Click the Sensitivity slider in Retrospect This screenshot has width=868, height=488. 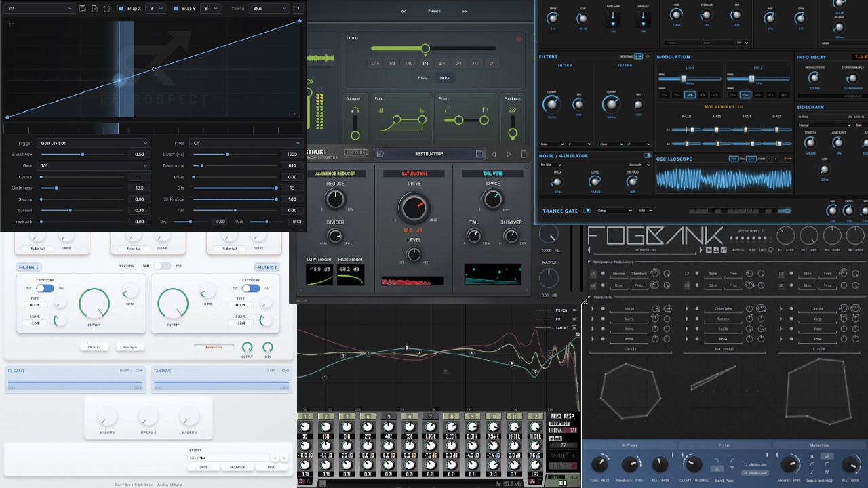click(x=82, y=155)
